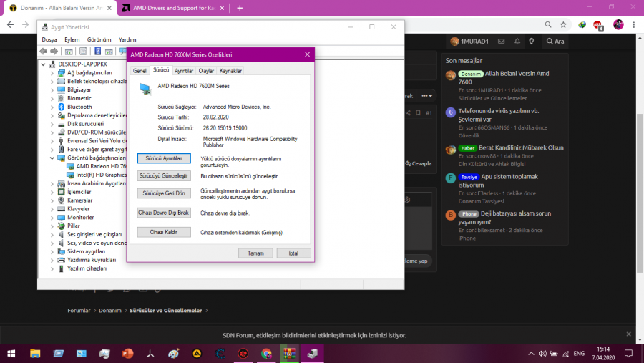This screenshot has width=644, height=363.
Task: Select Intel(R) HD Graphics device in tree
Action: tap(101, 175)
